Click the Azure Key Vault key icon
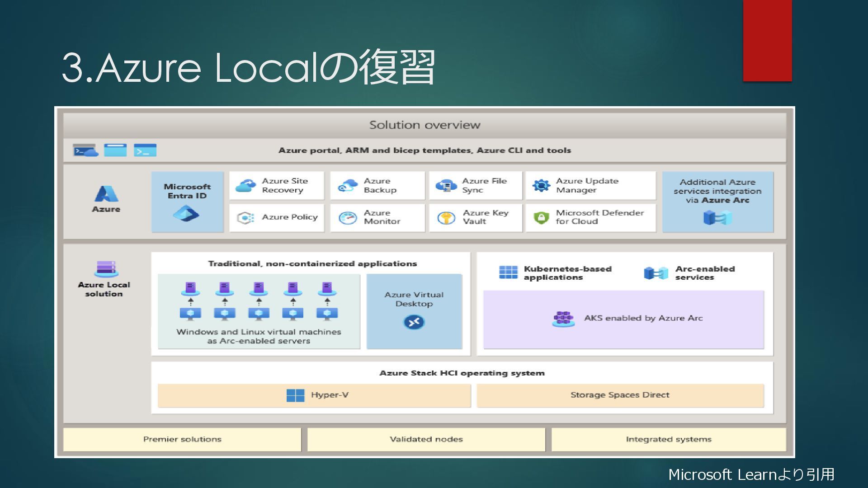This screenshot has height=488, width=868. (446, 218)
